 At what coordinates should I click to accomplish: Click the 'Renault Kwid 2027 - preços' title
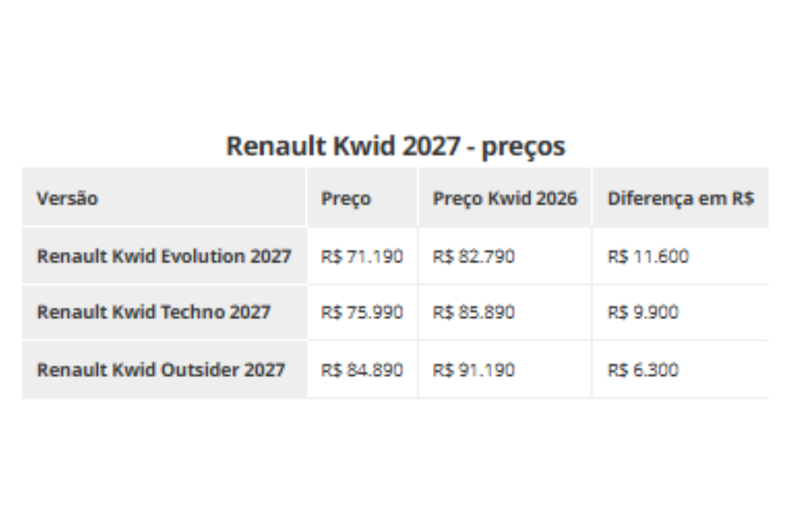point(396,146)
